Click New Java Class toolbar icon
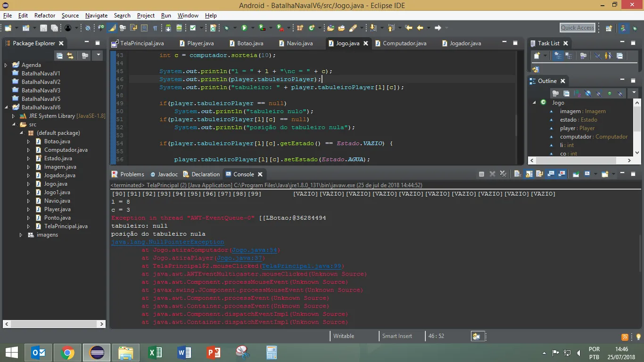Screen dimensions: 644x362 click(311, 28)
